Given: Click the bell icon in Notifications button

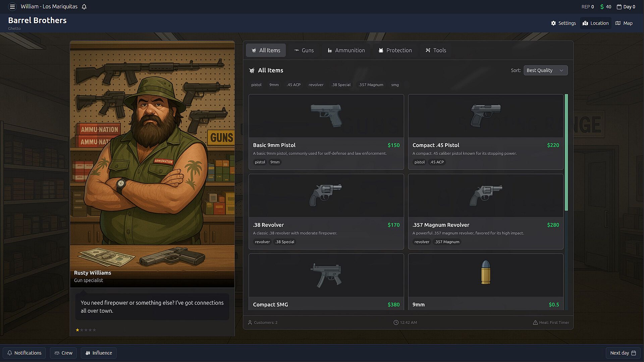Looking at the screenshot, I should 10,353.
